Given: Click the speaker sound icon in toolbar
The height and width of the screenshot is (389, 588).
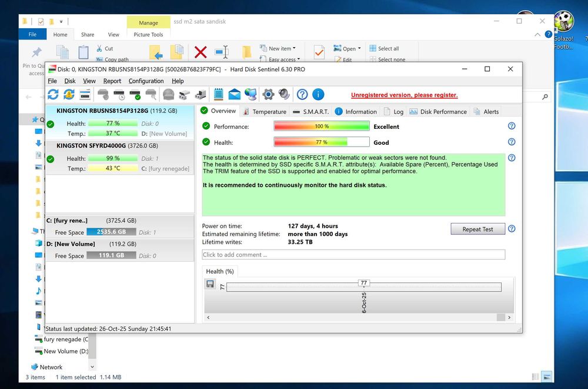Looking at the screenshot, I should (284, 94).
